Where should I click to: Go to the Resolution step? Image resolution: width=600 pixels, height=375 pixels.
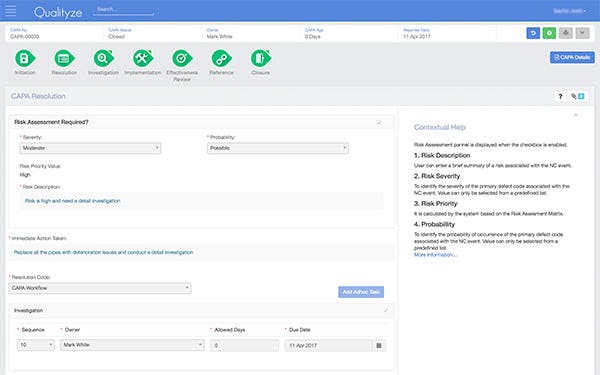click(x=64, y=59)
